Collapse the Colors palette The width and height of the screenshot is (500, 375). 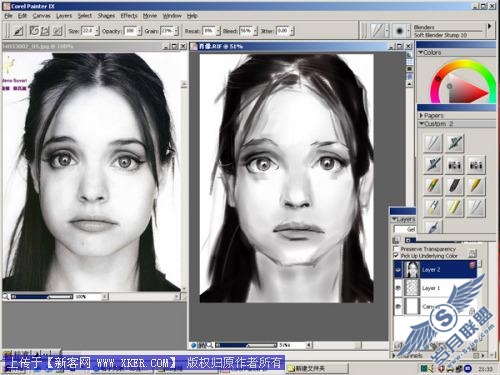click(x=421, y=52)
